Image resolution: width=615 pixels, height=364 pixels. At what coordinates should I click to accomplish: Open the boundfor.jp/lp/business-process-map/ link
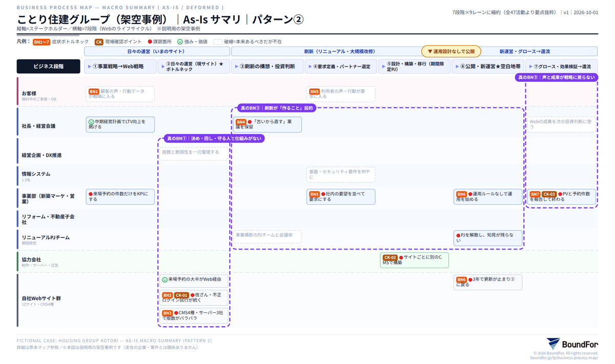coord(564,358)
